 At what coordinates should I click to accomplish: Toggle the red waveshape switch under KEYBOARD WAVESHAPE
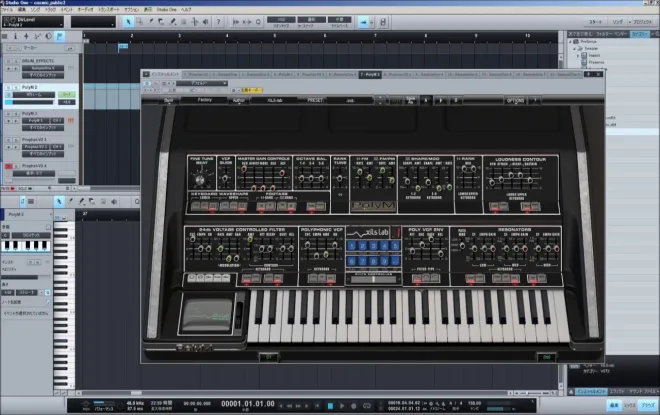pos(213,206)
